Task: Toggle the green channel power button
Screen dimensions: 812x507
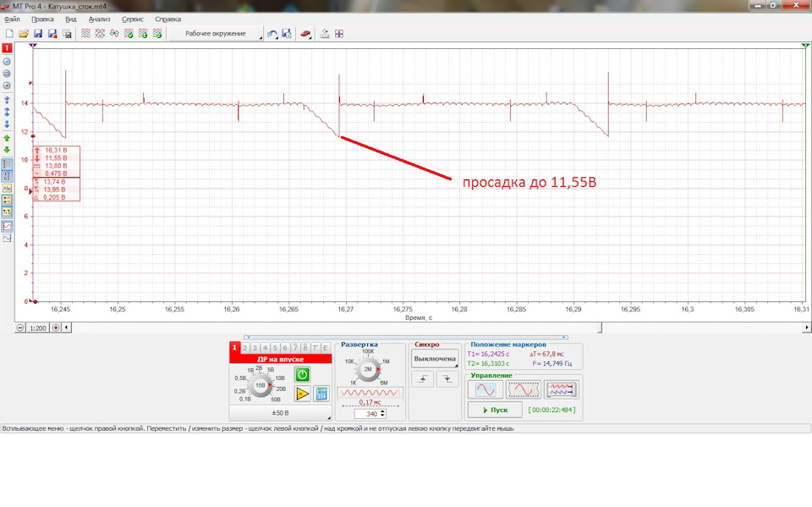Action: tap(303, 374)
